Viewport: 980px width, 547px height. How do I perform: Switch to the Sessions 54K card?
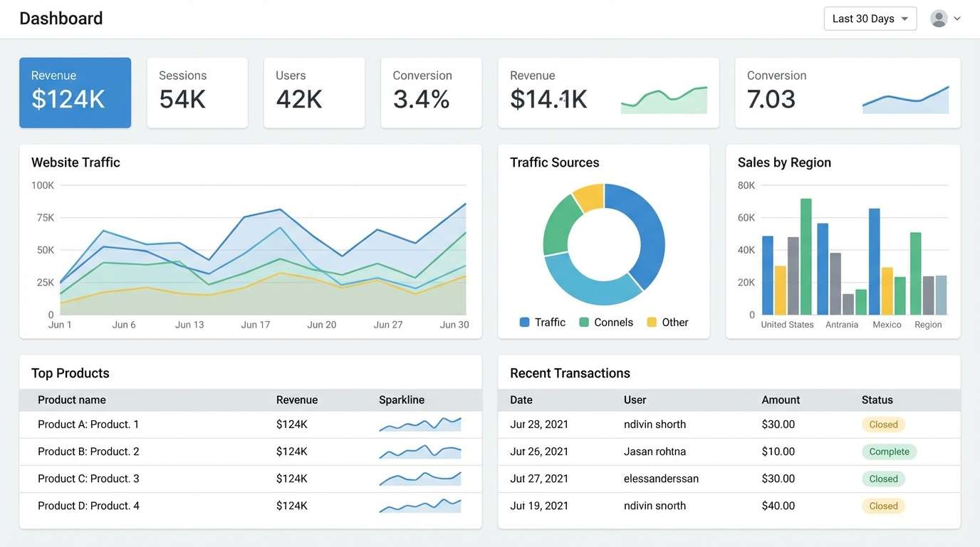pyautogui.click(x=197, y=93)
